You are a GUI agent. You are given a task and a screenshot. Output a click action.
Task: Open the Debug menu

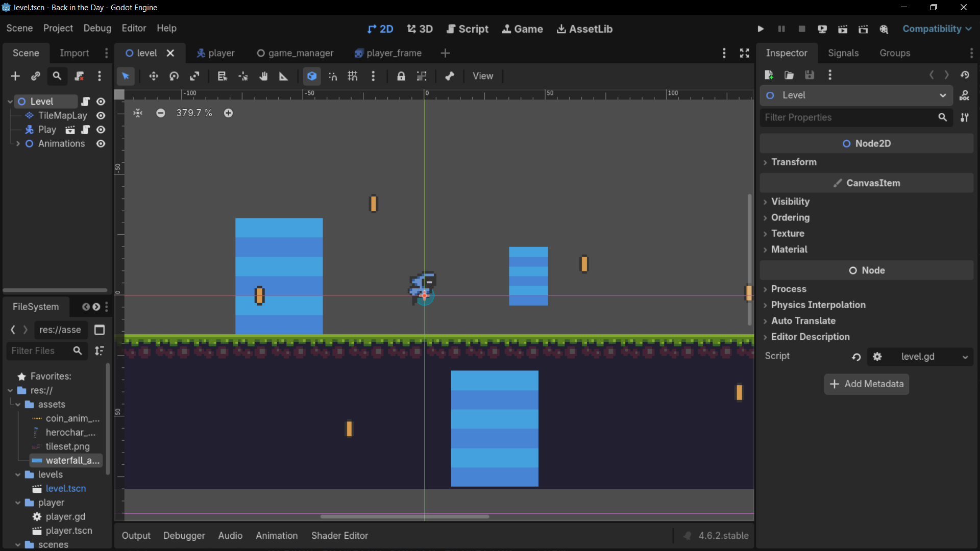(97, 28)
